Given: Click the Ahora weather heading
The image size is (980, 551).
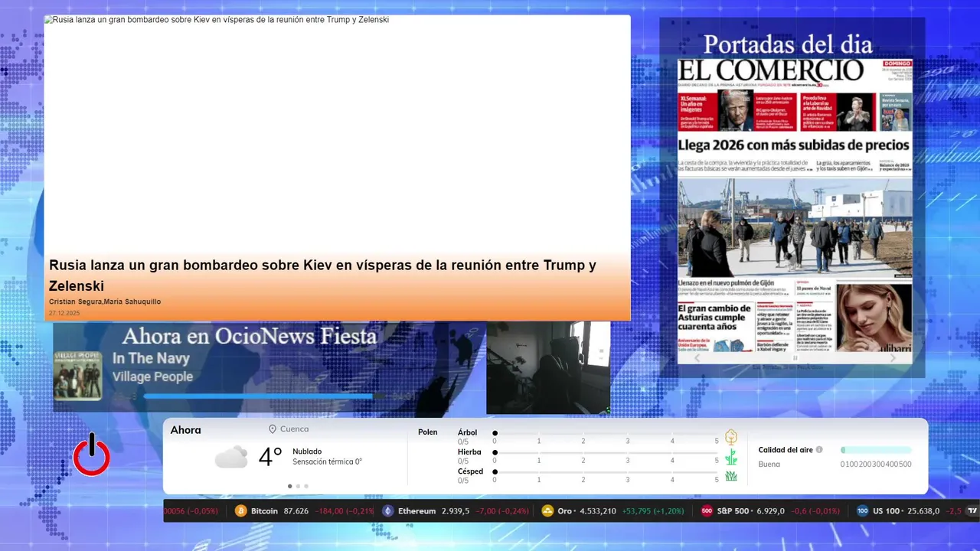Looking at the screenshot, I should coord(186,430).
